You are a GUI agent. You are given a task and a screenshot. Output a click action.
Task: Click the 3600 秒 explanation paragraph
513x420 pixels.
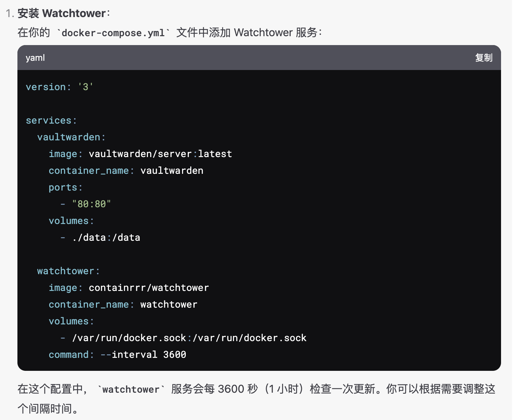tap(256, 398)
